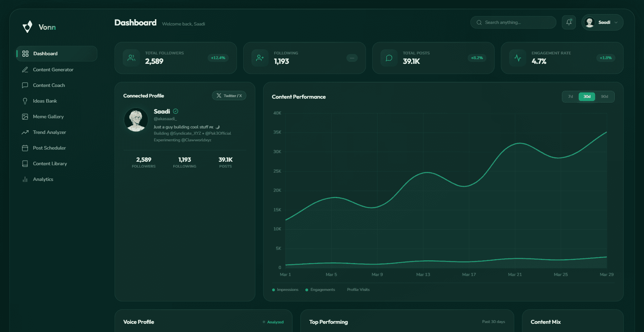
Task: Click the 39.1K Posts stat in profile
Action: tap(226, 162)
